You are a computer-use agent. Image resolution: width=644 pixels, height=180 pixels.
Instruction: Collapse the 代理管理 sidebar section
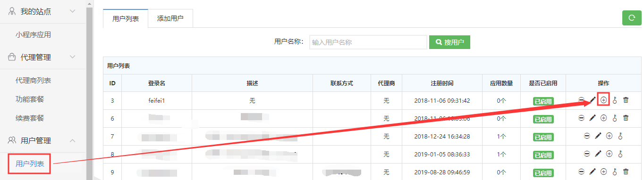click(x=72, y=57)
